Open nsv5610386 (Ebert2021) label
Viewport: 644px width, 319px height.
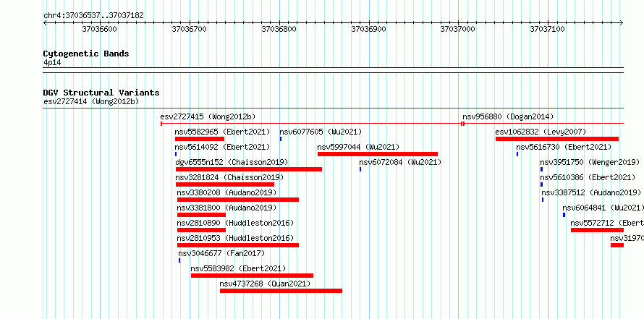pos(588,177)
